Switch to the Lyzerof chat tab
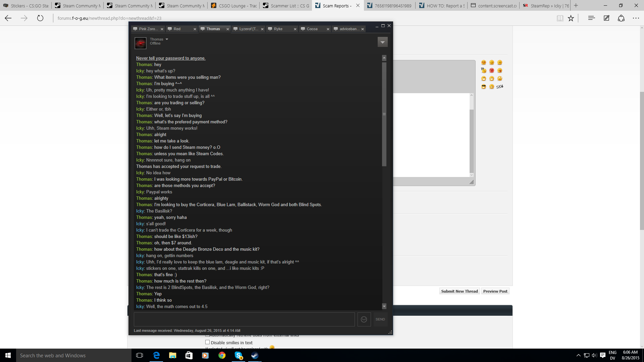The height and width of the screenshot is (362, 644). pos(248,29)
